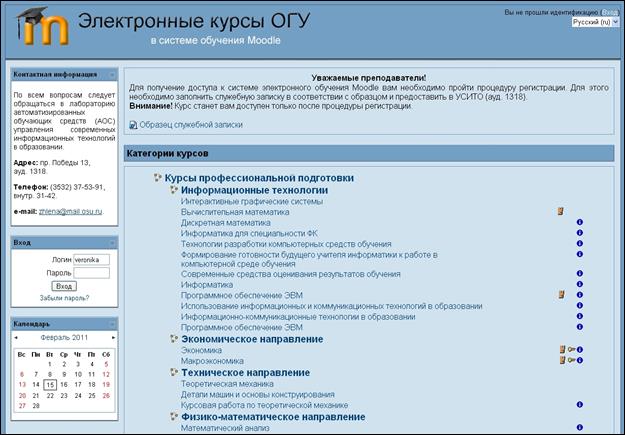The image size is (625, 435).
Task: Open Образец служебной записки link
Action: (191, 125)
